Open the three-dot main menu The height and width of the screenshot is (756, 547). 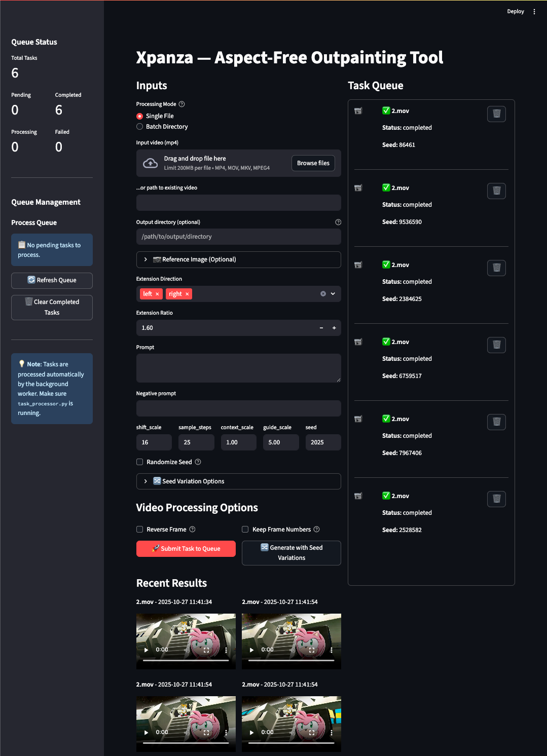click(534, 12)
